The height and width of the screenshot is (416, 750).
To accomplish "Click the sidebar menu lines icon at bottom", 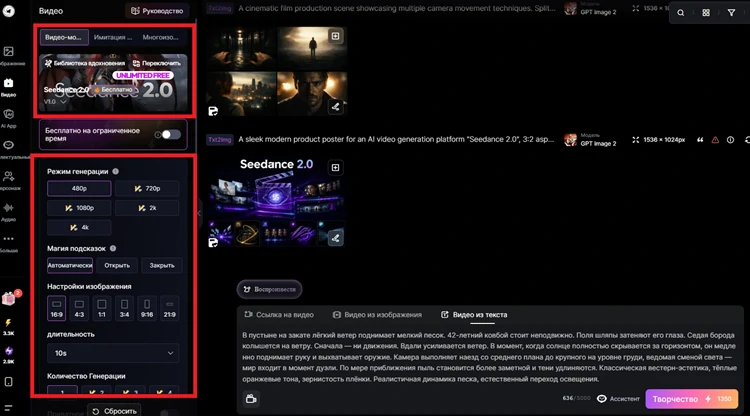I will click(x=9, y=407).
